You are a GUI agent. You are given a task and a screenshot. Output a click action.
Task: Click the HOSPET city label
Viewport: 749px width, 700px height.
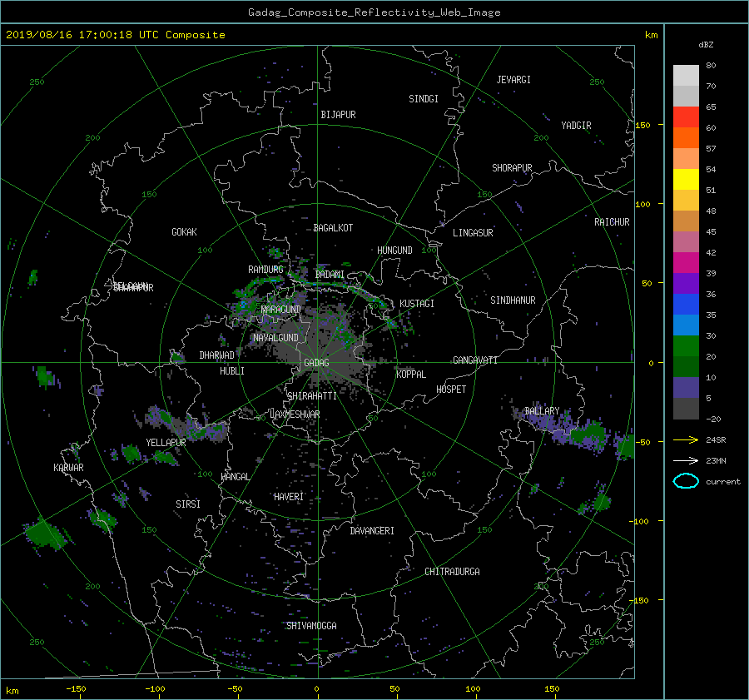click(451, 390)
